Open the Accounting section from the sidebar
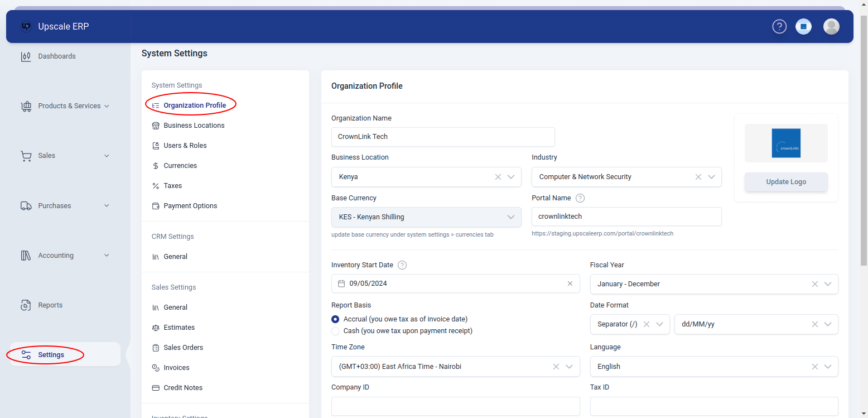 (56, 255)
